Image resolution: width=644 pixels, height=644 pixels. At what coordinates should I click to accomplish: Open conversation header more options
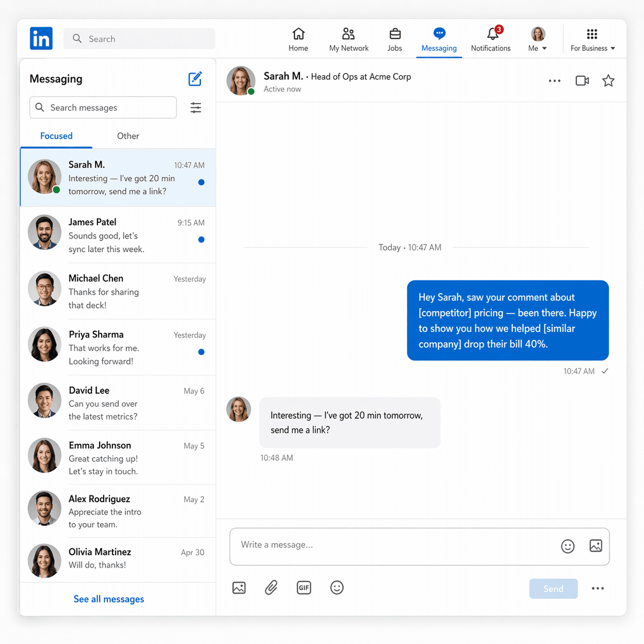[x=555, y=81]
